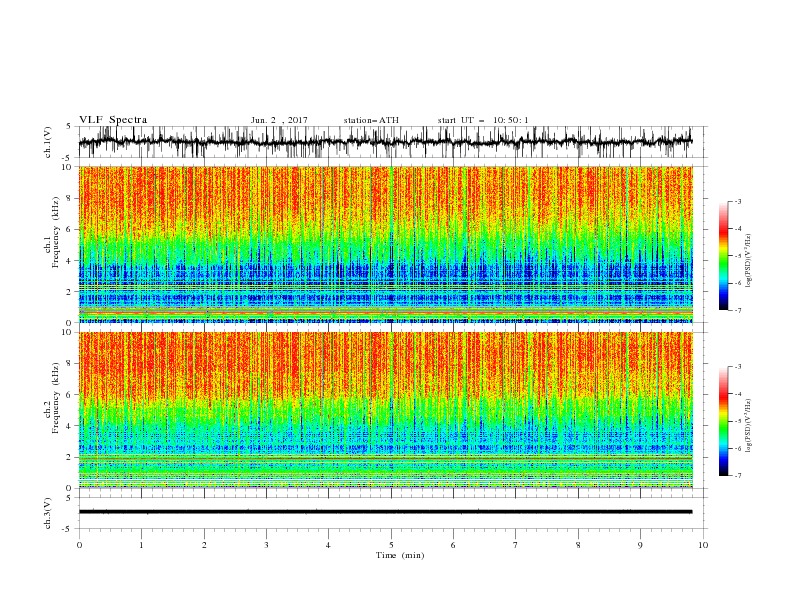
Task: Click the "-3" tick on ch.1 color bar
Action: point(738,202)
